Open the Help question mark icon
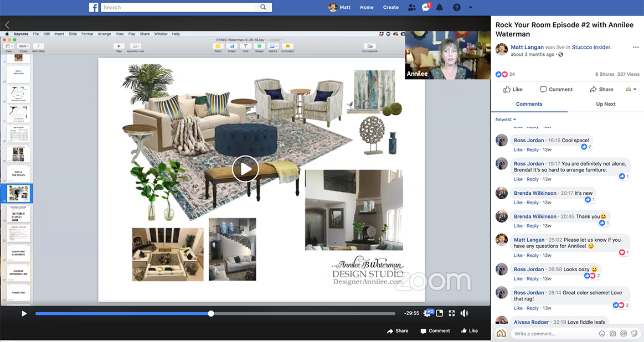This screenshot has width=644, height=342. coord(457,7)
